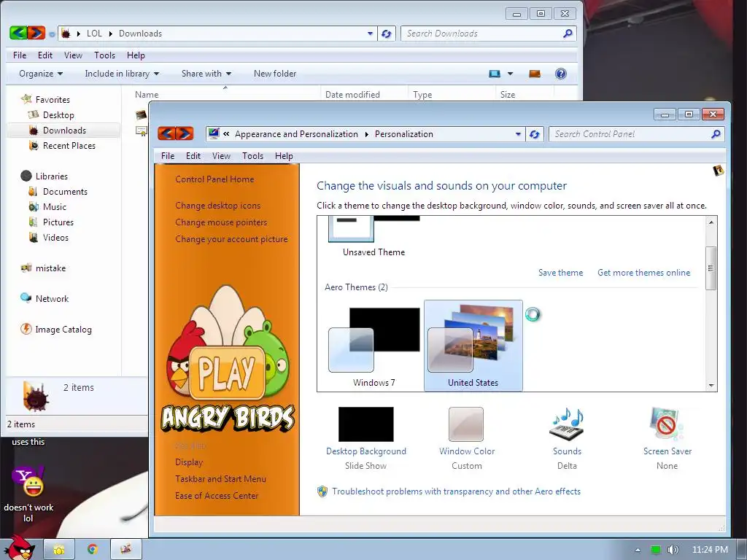Open the volume speaker icon in system tray

pos(673,550)
